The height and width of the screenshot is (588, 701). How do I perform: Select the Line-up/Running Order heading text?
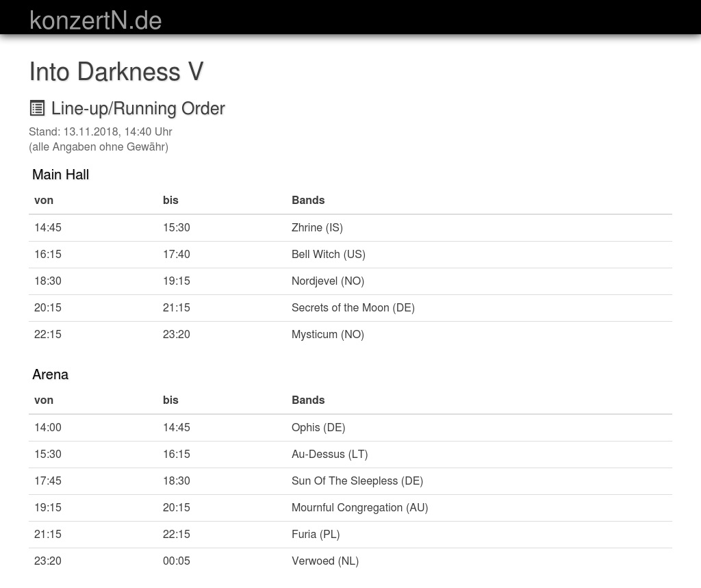click(x=138, y=109)
